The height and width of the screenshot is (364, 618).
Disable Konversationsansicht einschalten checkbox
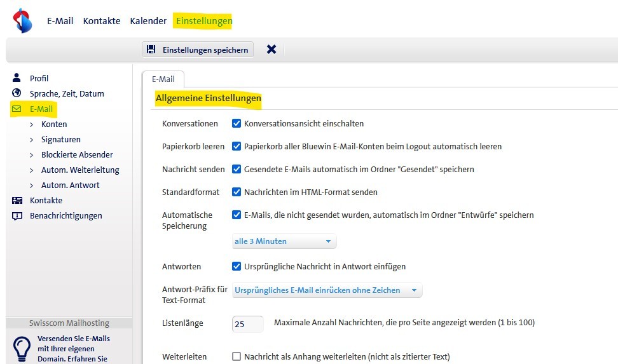pyautogui.click(x=237, y=123)
